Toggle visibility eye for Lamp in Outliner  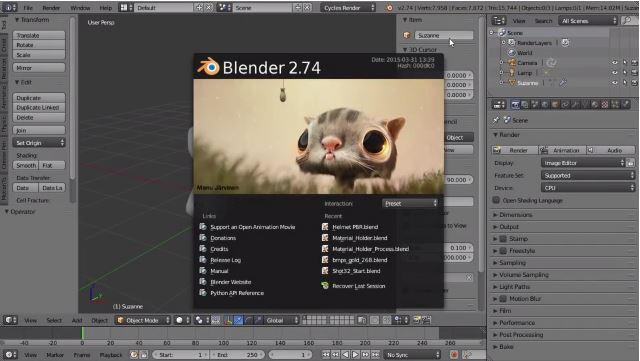(615, 72)
